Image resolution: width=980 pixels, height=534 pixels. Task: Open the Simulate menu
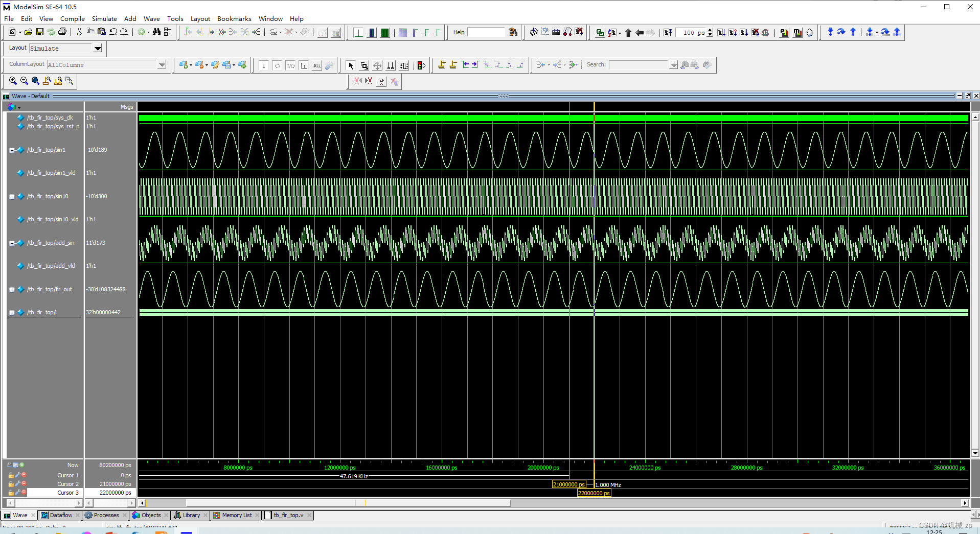[104, 18]
